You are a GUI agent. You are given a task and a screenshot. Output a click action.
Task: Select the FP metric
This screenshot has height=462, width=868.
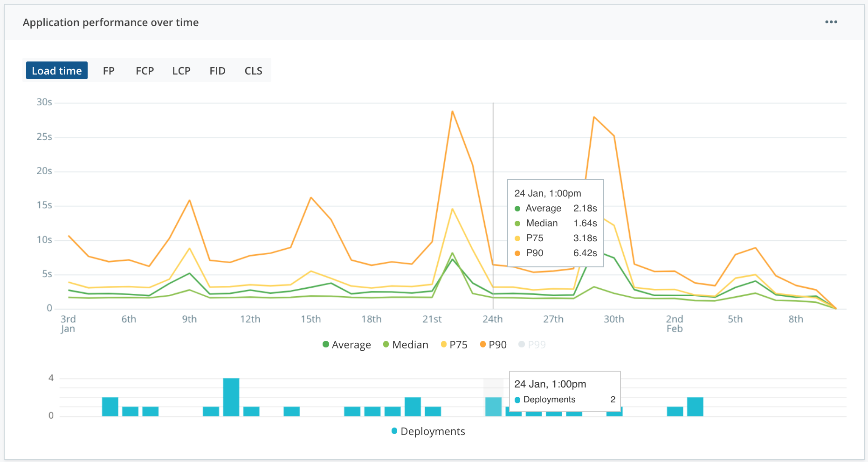[109, 70]
